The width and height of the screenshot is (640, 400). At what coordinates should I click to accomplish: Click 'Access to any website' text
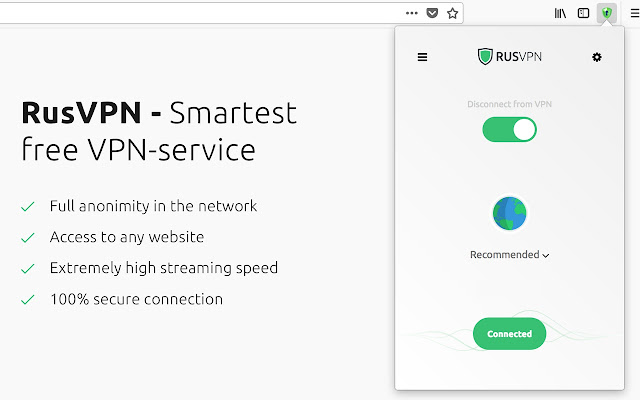pos(127,237)
